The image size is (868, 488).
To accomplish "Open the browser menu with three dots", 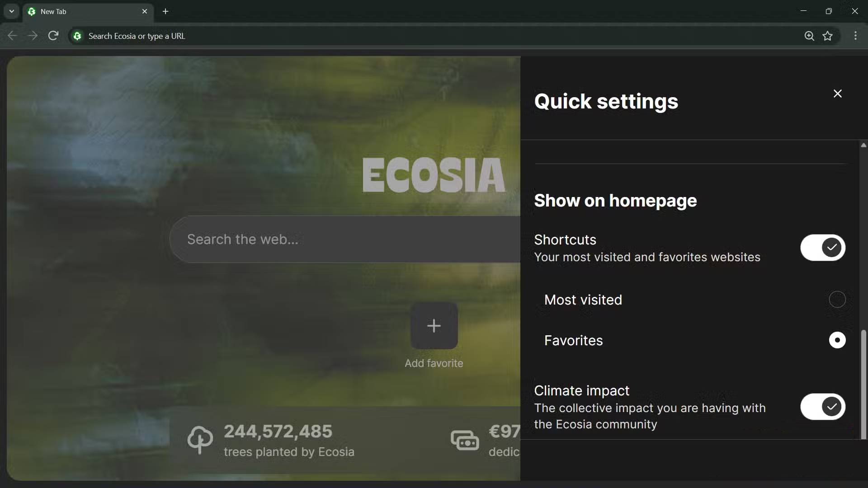I will (x=856, y=36).
